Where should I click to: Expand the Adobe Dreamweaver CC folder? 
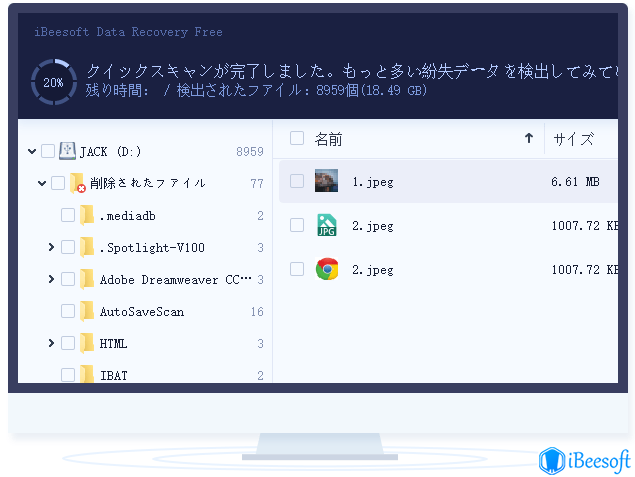click(51, 279)
